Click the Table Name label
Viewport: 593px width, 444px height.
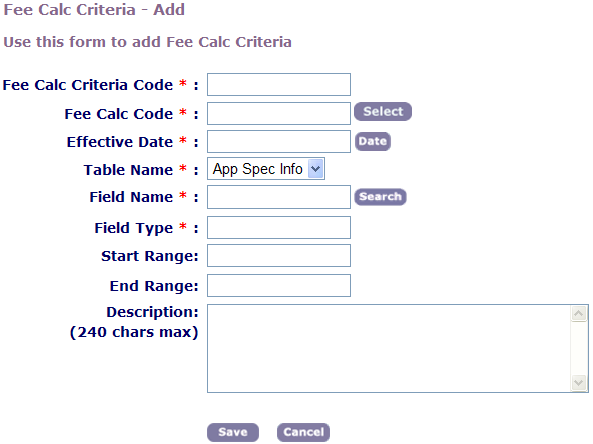pos(128,170)
